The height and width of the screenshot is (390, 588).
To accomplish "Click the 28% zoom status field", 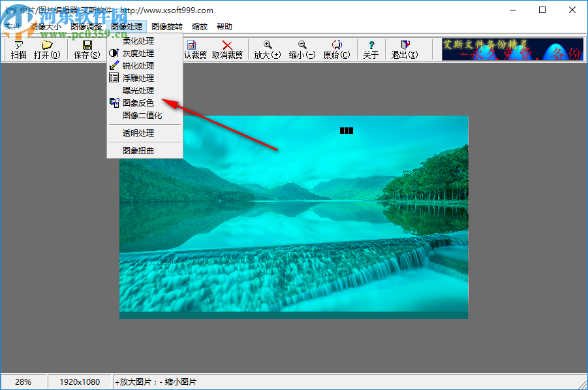I will (x=23, y=382).
